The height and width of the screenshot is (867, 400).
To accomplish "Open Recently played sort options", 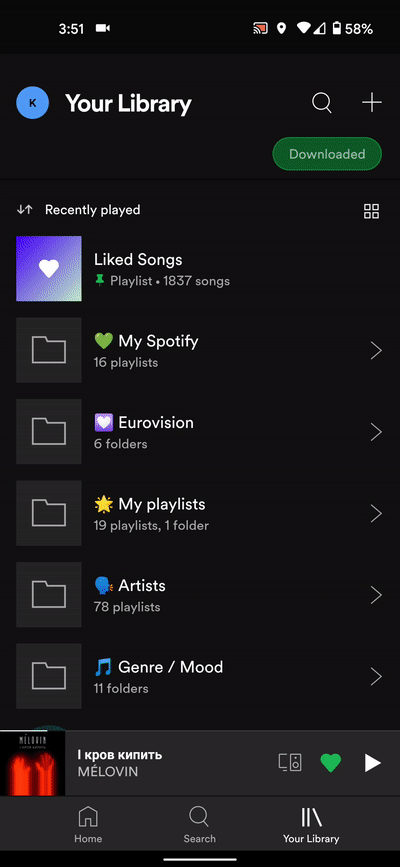I will (x=92, y=210).
